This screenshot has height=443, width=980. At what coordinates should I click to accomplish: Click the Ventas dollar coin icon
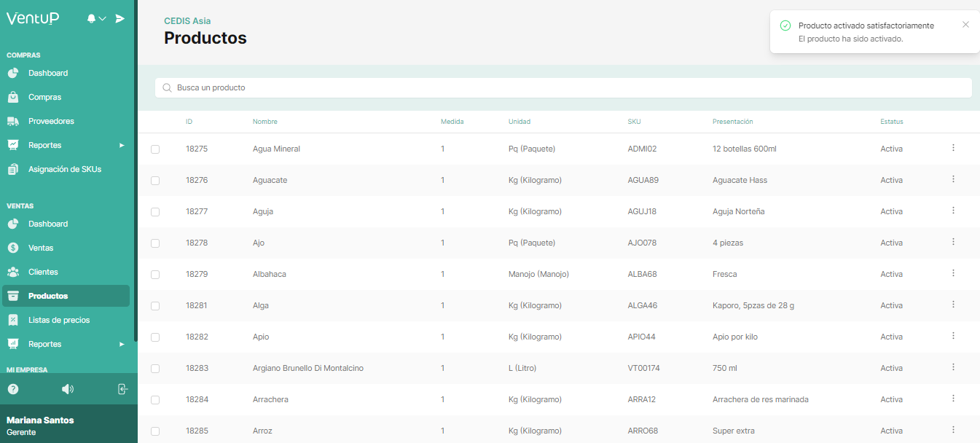pos(13,248)
